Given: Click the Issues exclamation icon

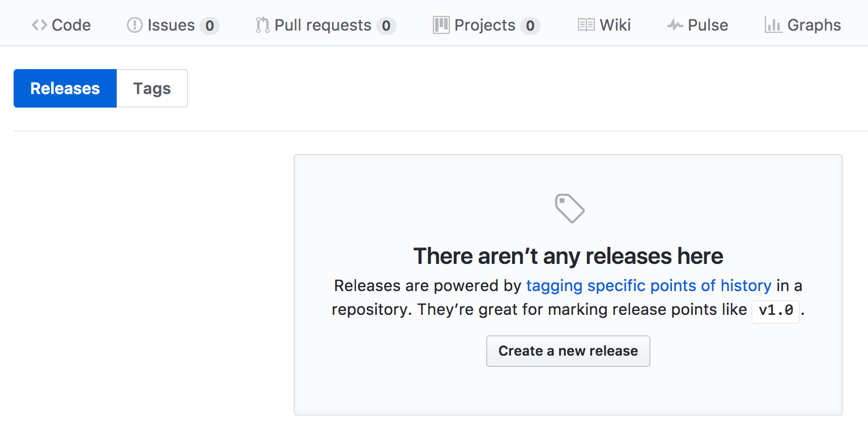Looking at the screenshot, I should coord(134,24).
